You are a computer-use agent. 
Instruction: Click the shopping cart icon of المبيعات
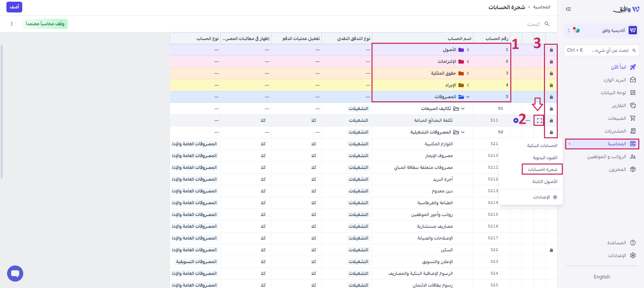[633, 118]
